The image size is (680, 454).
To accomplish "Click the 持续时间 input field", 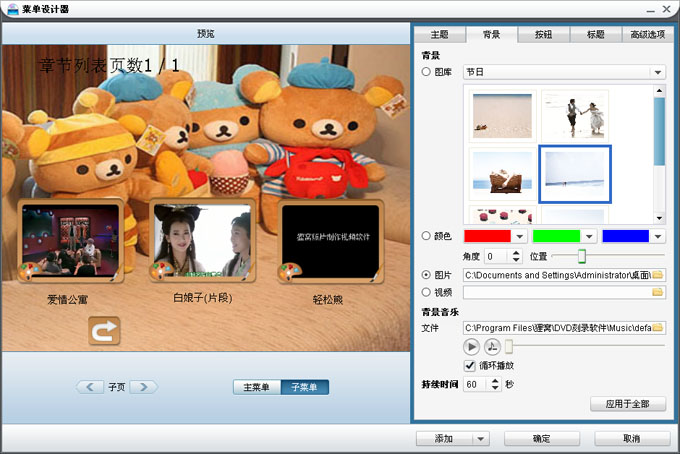I will 477,384.
